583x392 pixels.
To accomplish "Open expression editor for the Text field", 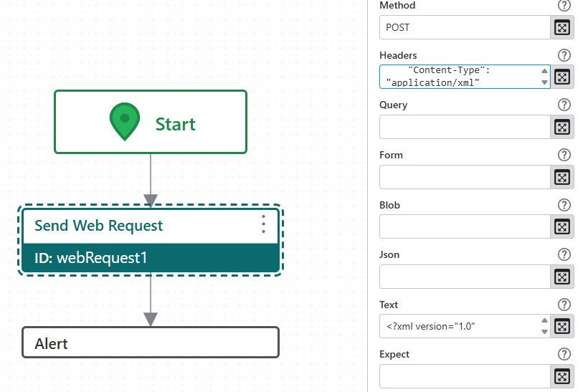I will pos(561,327).
